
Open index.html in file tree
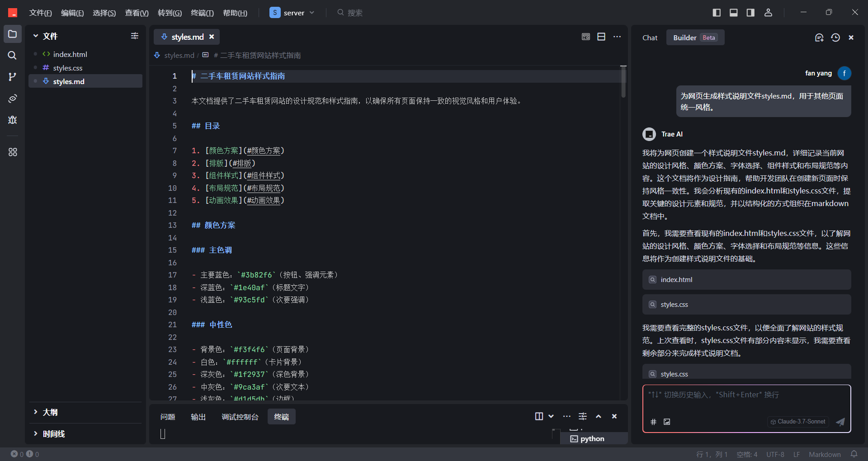pyautogui.click(x=85, y=54)
